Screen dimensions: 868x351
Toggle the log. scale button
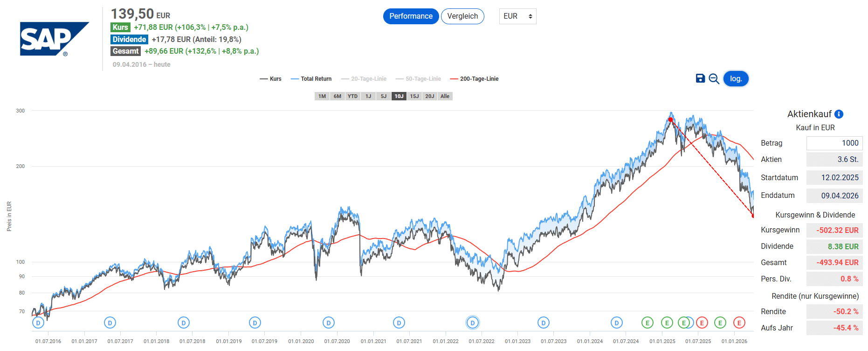pos(736,79)
